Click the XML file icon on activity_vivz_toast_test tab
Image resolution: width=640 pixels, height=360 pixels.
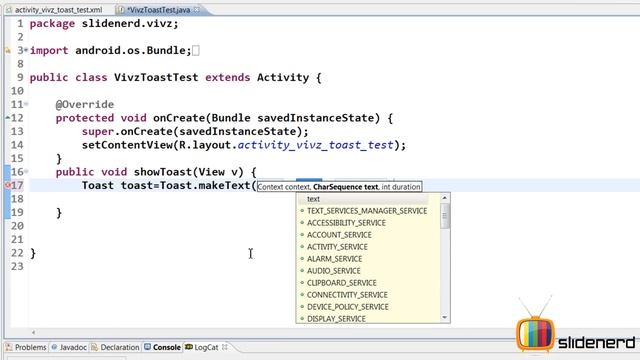coord(9,10)
